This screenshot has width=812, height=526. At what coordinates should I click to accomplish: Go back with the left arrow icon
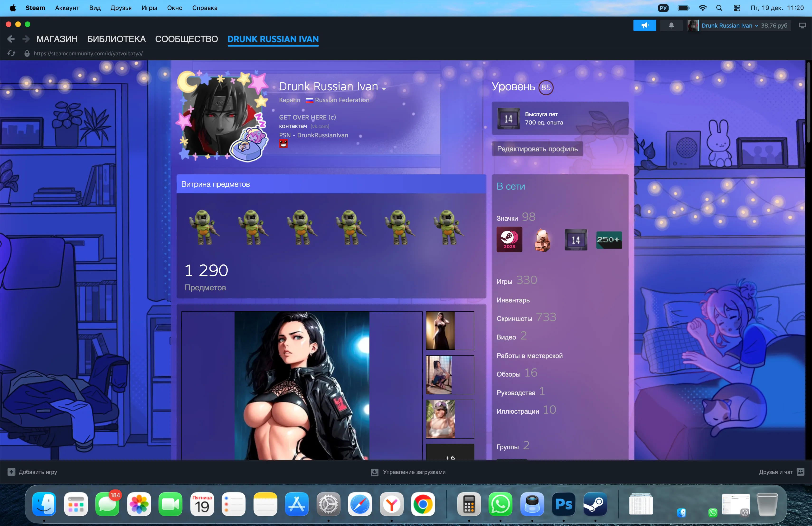click(x=11, y=39)
